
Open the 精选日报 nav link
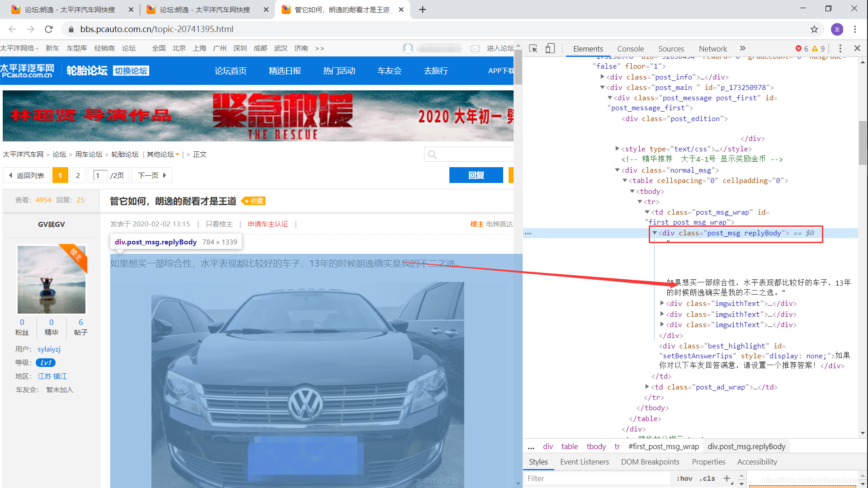point(285,71)
